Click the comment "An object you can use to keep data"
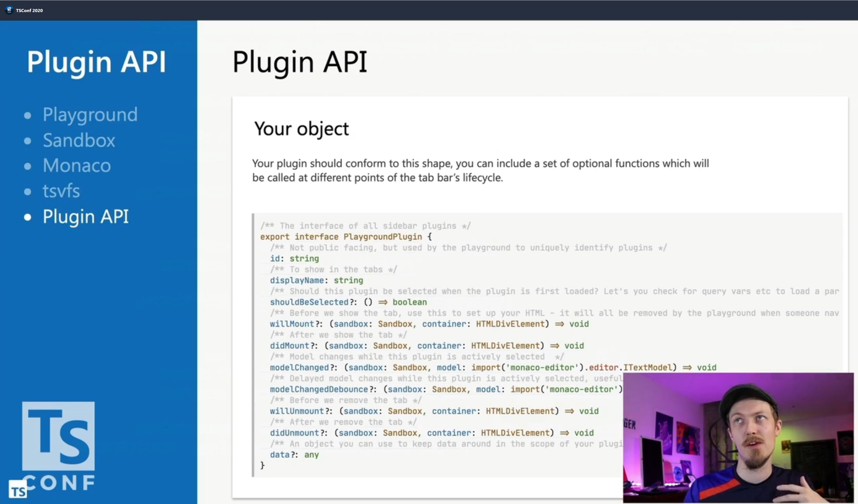The height and width of the screenshot is (504, 858). (447, 443)
